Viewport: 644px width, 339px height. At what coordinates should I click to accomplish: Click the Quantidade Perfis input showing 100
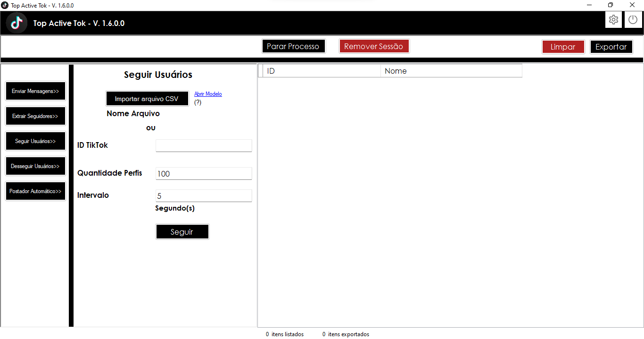[x=203, y=173]
